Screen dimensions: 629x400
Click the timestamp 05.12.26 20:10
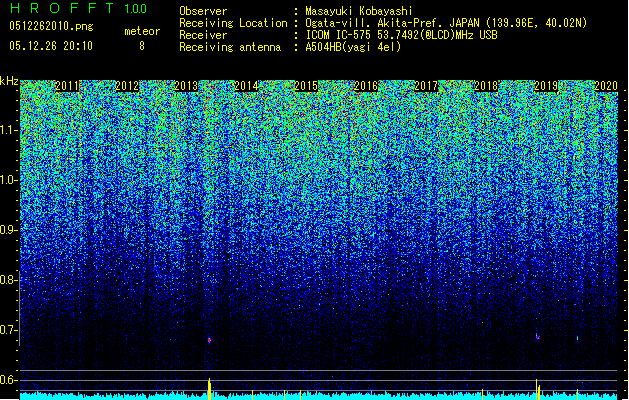[x=51, y=46]
